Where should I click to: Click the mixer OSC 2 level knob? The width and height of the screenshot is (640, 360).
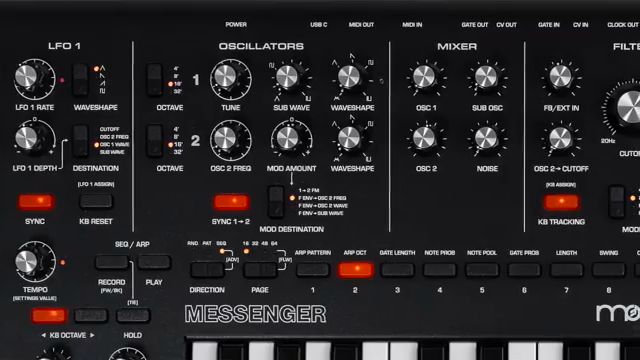425,138
